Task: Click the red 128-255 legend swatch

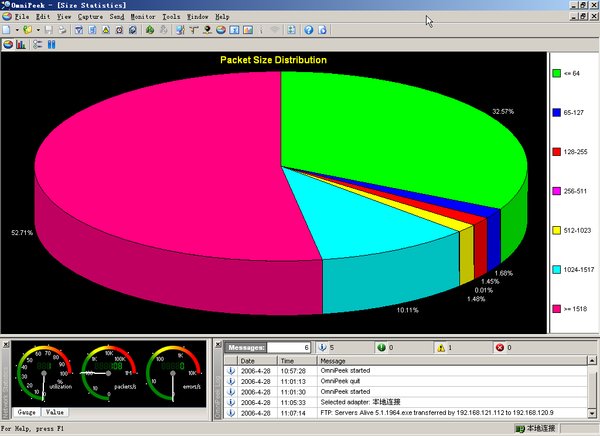Action: coord(556,152)
